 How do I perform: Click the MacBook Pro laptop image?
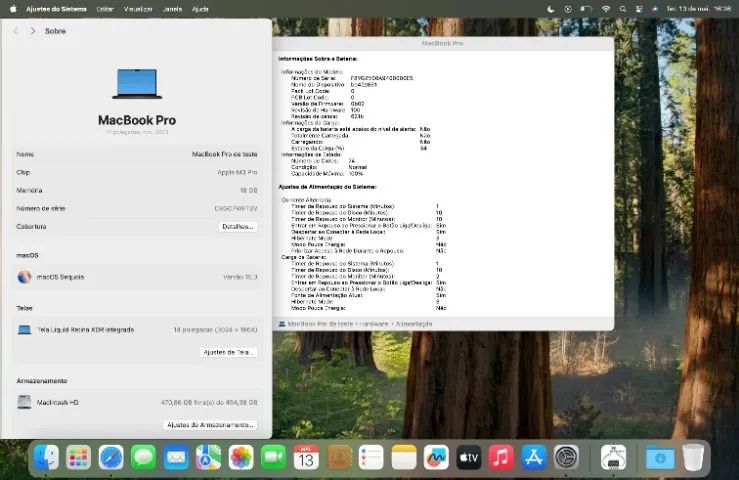137,84
